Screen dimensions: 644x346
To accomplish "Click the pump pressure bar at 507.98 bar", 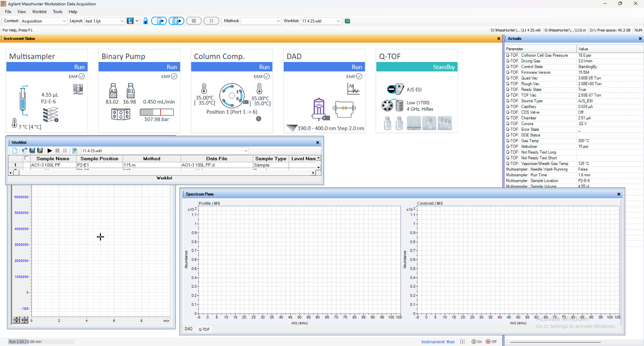I will click(x=157, y=112).
